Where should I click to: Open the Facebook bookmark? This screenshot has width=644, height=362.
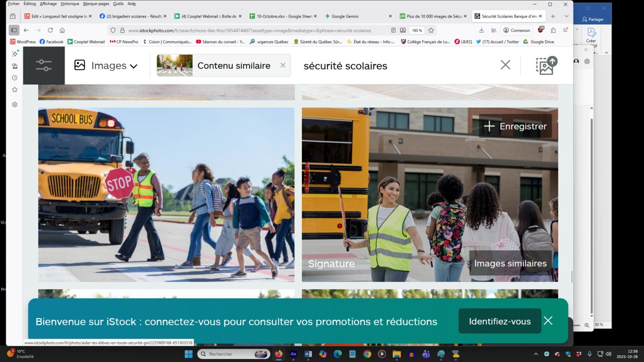coord(51,42)
